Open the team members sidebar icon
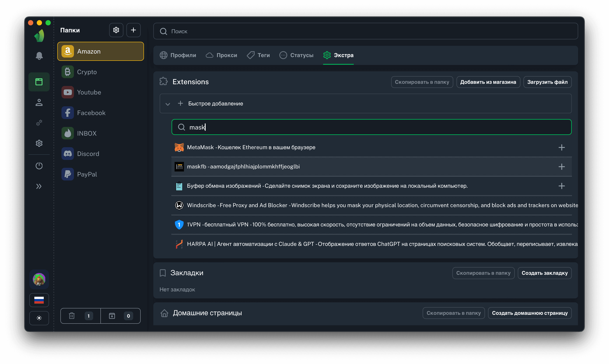609x364 pixels. pos(39,103)
